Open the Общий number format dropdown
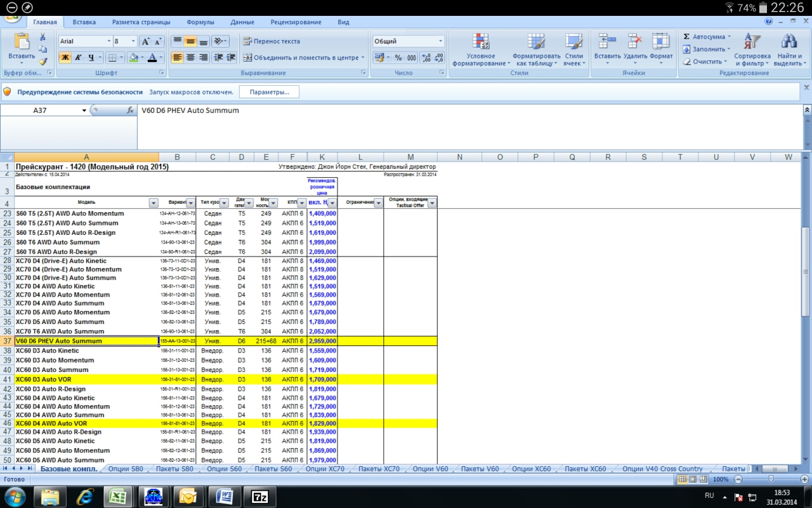Viewport: 812px width, 508px height. click(x=440, y=41)
